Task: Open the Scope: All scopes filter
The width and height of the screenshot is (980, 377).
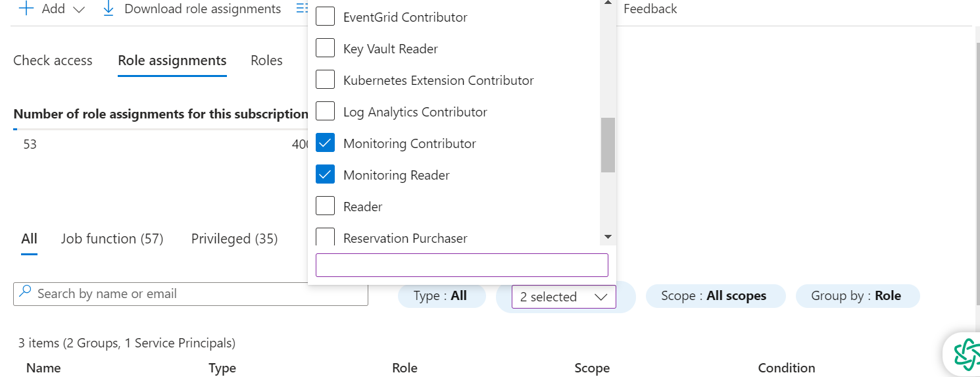Action: pos(715,296)
